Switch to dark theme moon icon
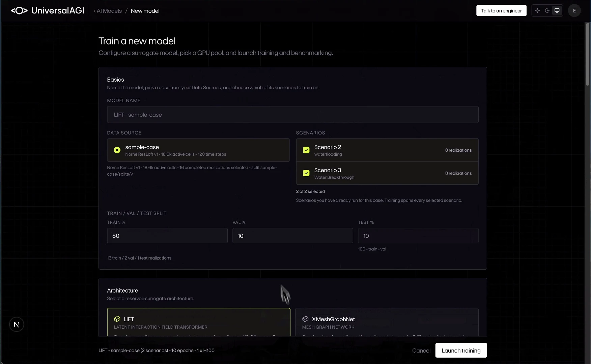 pyautogui.click(x=547, y=11)
